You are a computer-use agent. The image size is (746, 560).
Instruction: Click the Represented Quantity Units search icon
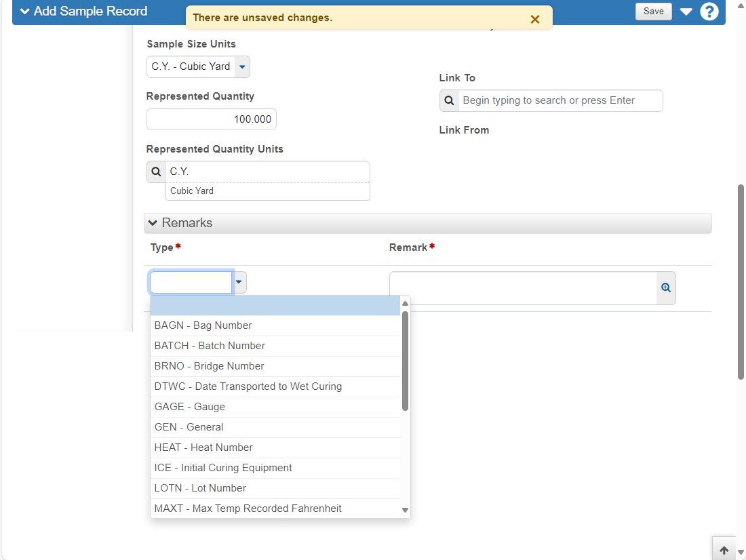[156, 172]
